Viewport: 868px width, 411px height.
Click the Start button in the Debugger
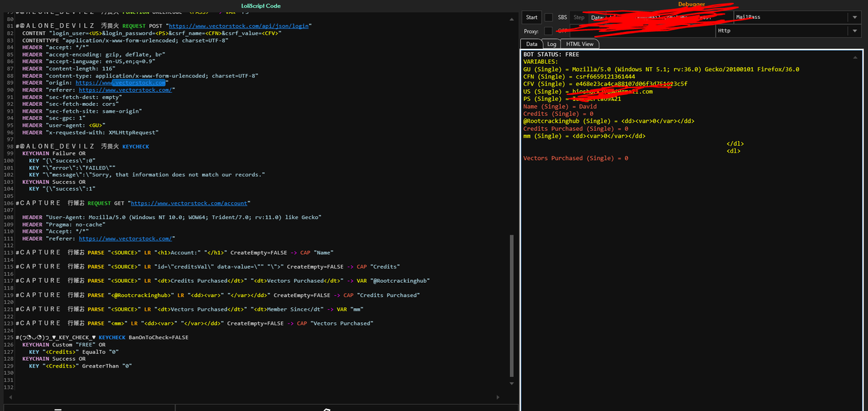[x=532, y=18]
